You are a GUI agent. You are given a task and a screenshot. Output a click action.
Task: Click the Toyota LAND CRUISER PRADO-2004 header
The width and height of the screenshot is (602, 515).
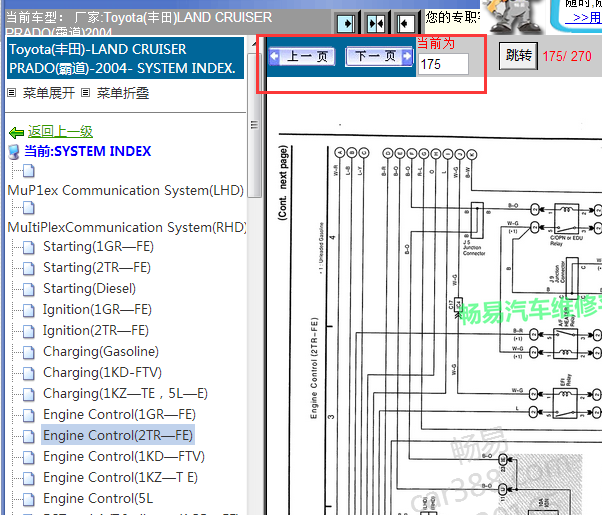(125, 58)
